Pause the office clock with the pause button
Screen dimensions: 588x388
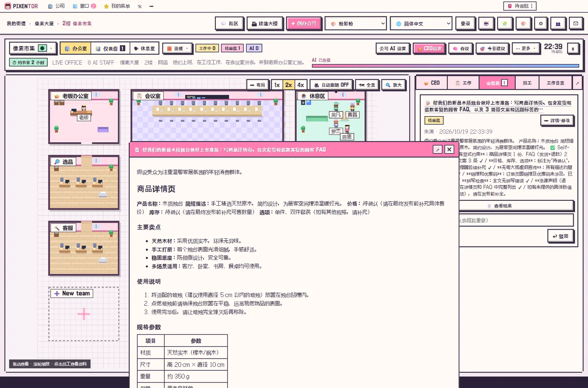(x=573, y=48)
